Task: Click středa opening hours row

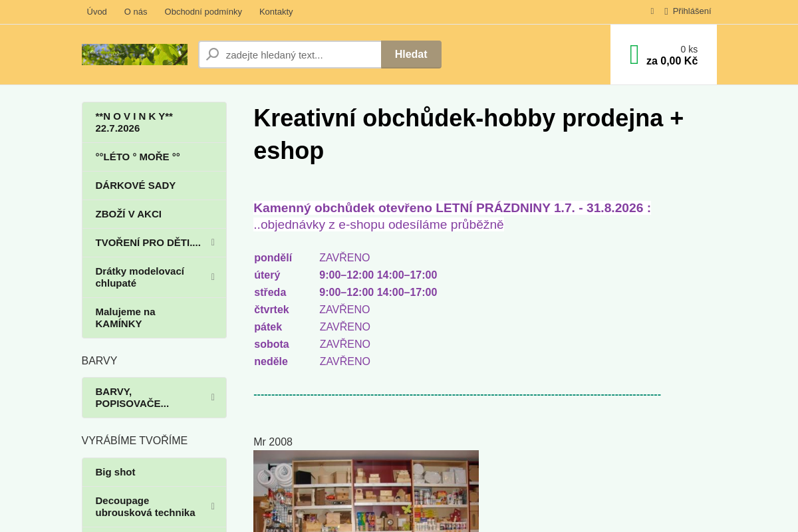Action: pos(345,293)
